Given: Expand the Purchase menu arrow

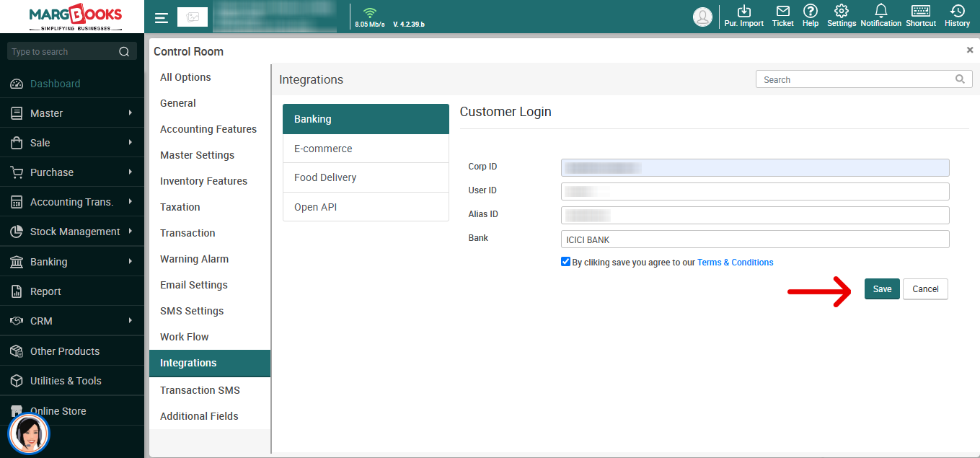Looking at the screenshot, I should (x=131, y=172).
